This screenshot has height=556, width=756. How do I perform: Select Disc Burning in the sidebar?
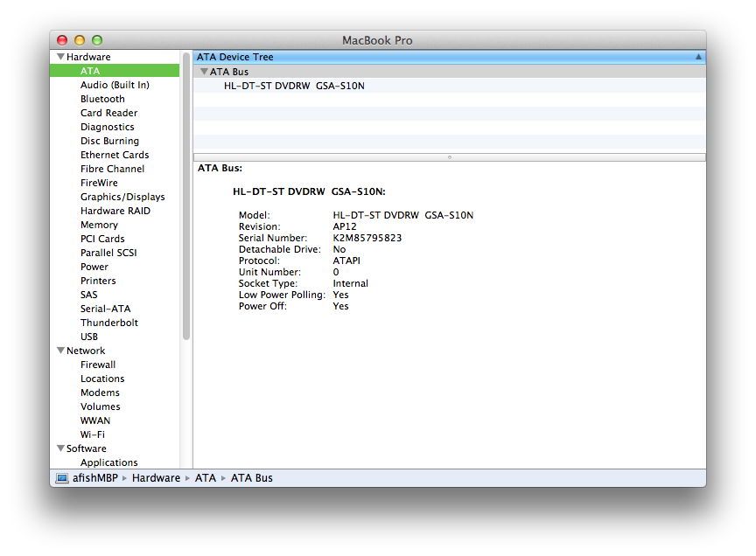tap(110, 141)
